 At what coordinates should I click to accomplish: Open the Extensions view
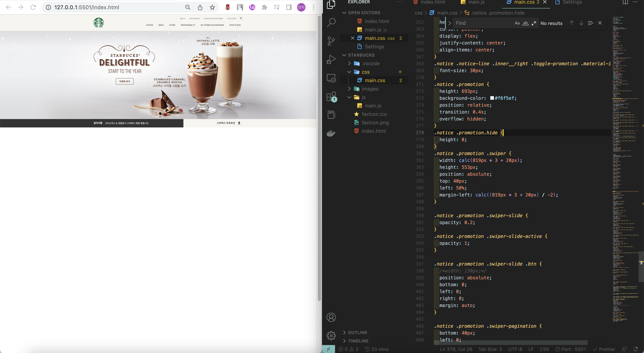point(331,96)
